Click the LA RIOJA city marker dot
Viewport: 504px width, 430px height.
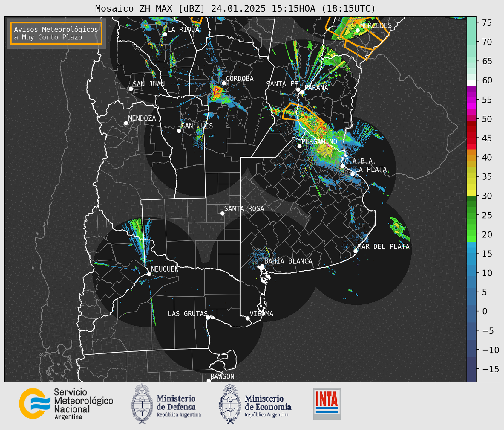pyautogui.click(x=165, y=34)
